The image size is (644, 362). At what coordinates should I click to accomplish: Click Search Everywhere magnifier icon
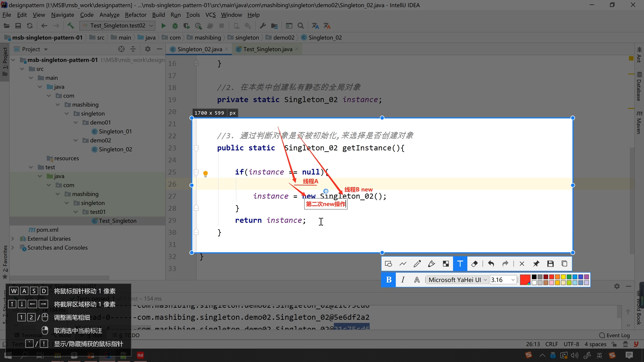pyautogui.click(x=301, y=26)
